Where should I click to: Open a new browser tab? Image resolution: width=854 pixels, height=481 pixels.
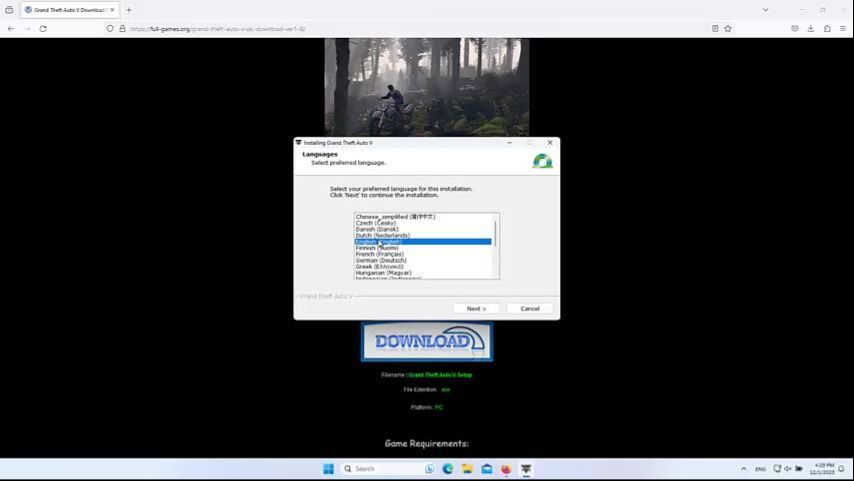coord(129,10)
